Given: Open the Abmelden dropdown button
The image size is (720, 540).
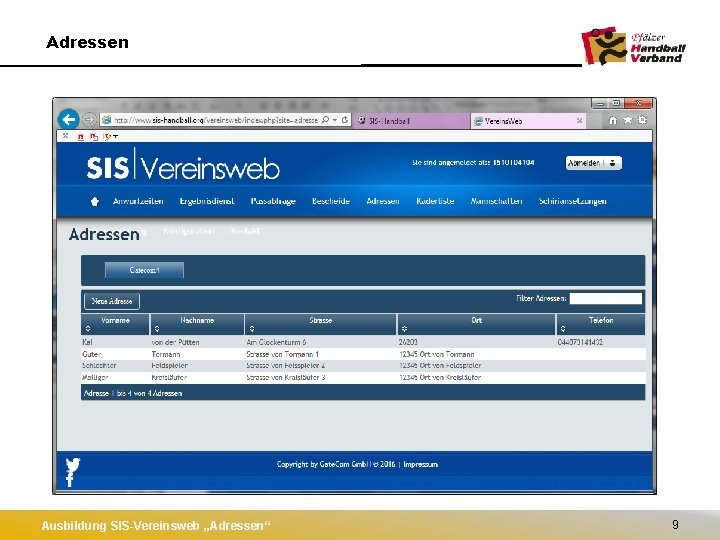Looking at the screenshot, I should click(593, 163).
